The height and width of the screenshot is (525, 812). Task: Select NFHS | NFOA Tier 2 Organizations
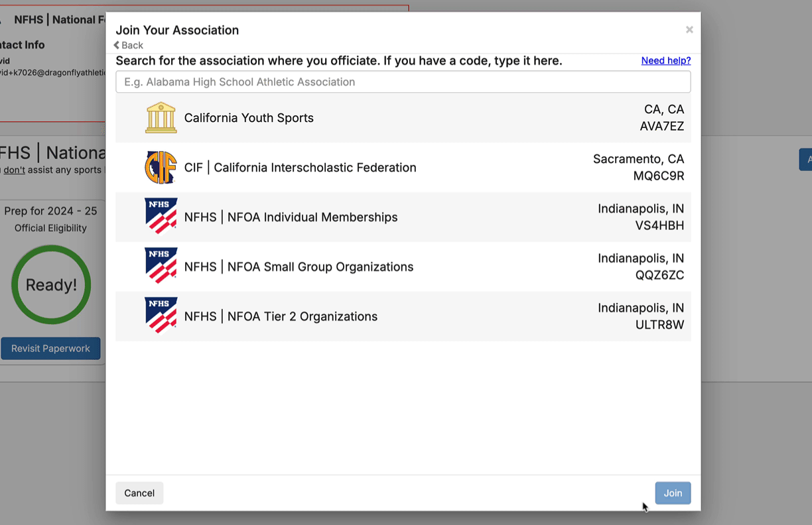click(281, 317)
